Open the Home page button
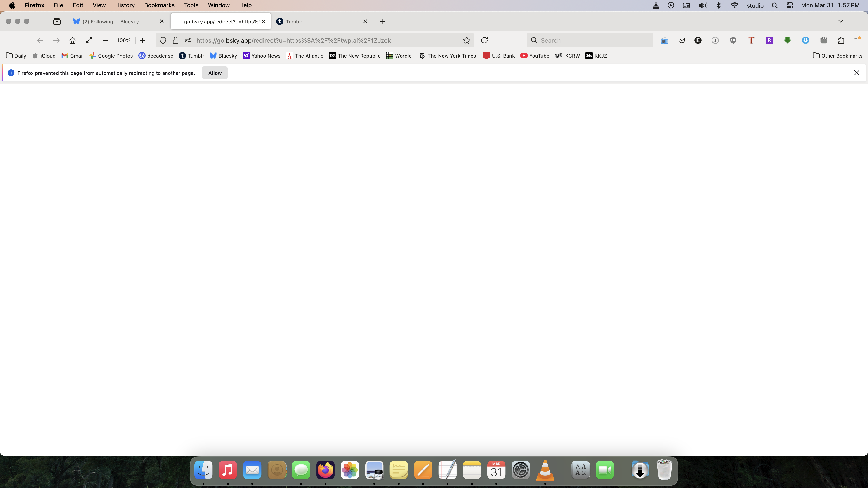This screenshot has height=488, width=868. pos(72,40)
